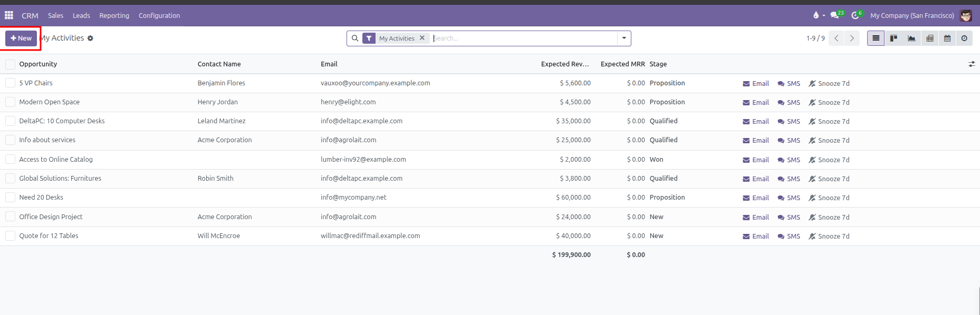
Task: Switch to pivot view
Action: tap(929, 38)
